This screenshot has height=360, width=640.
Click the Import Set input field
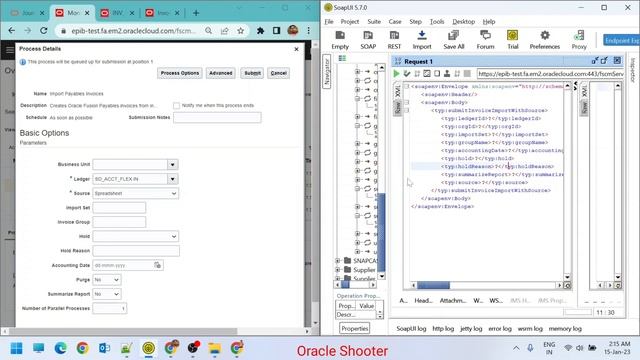click(x=119, y=208)
